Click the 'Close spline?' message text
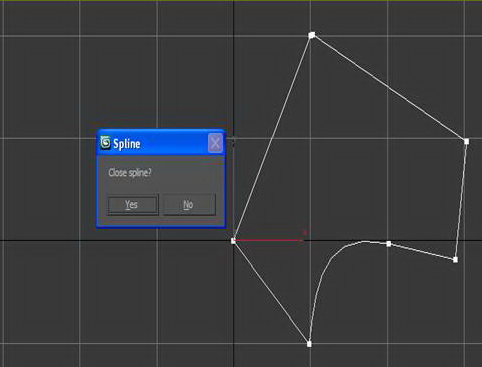 point(130,173)
